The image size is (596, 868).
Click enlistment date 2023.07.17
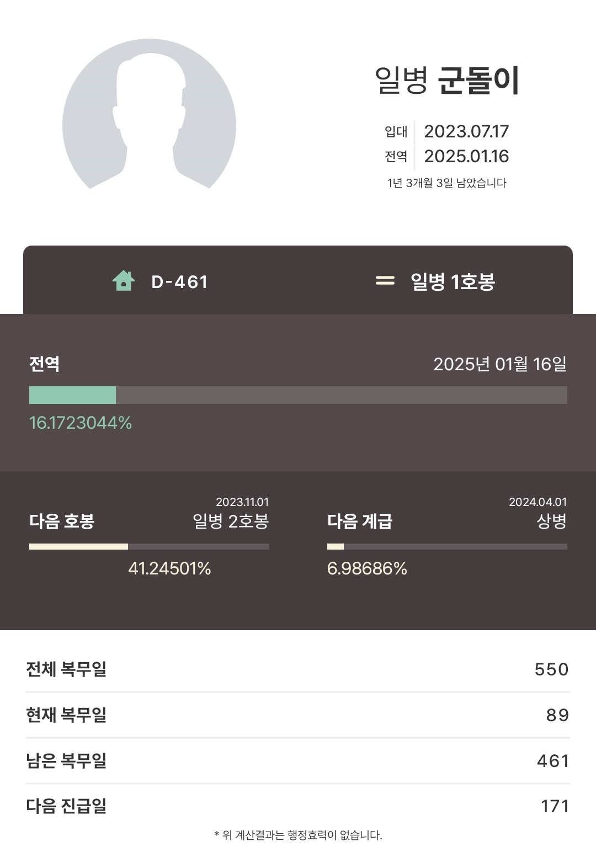point(466,131)
